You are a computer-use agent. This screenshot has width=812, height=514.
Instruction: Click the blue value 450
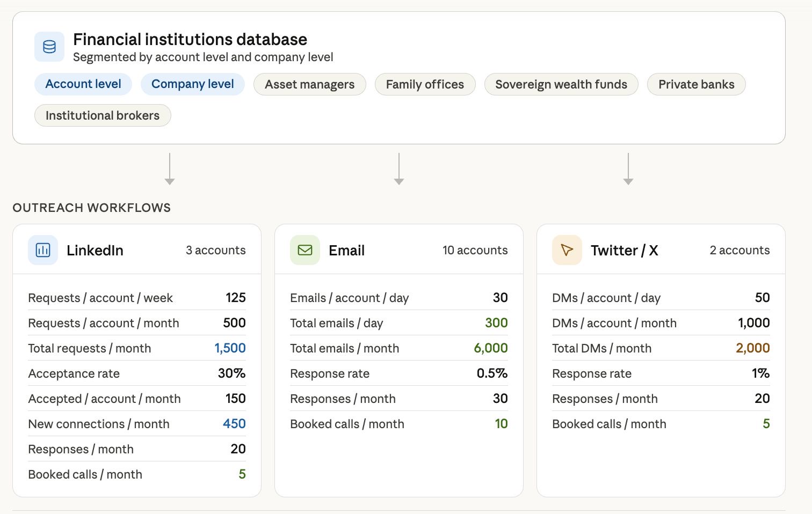tap(234, 424)
